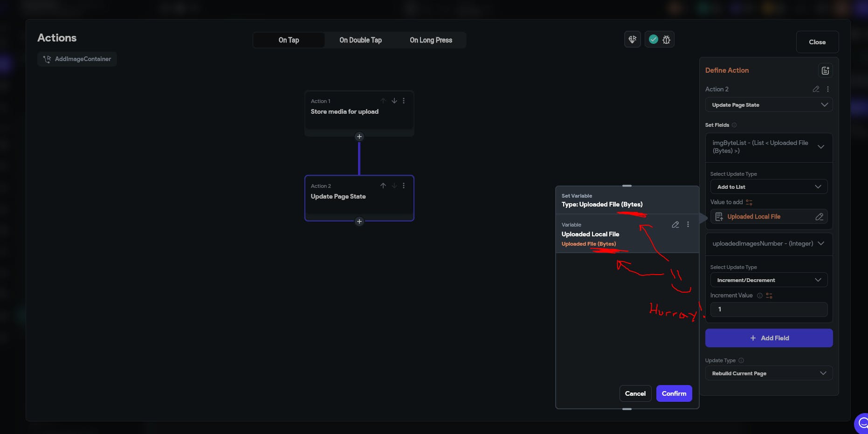Open the Action 2 kebab menu in Define Action panel
Viewport: 868px width, 434px height.
(828, 89)
